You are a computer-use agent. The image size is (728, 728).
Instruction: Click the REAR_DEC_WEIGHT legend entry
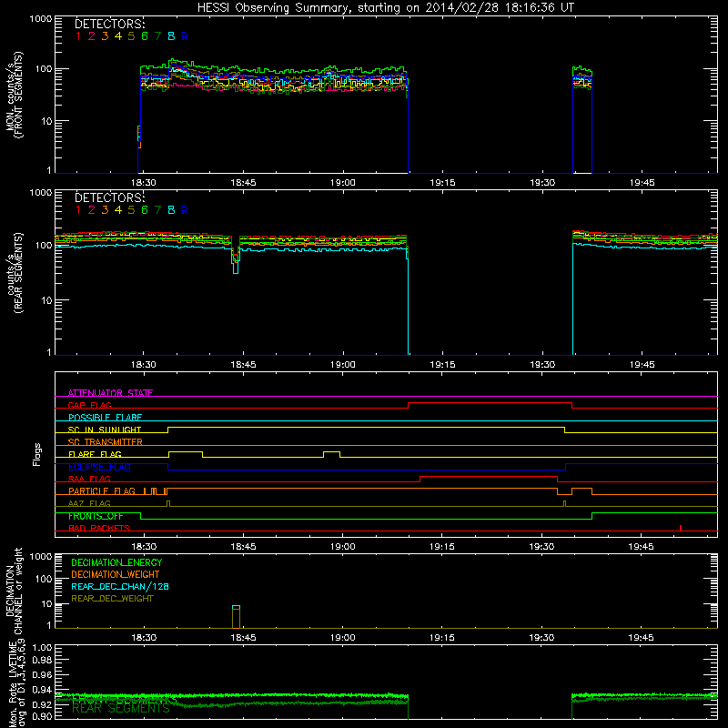click(112, 599)
